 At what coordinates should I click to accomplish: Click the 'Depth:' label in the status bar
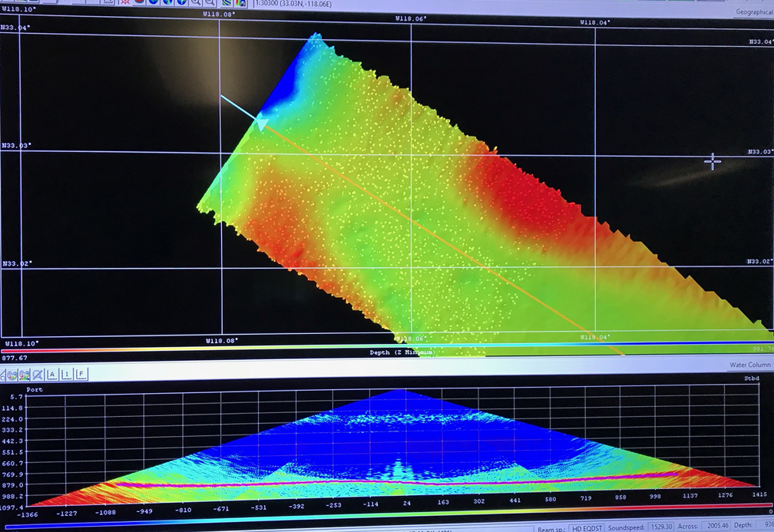pos(743,526)
